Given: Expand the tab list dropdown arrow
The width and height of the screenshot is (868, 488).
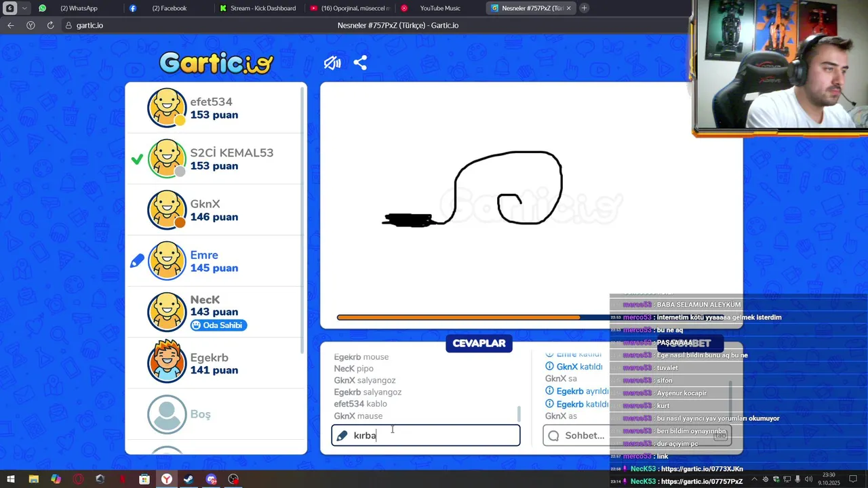Looking at the screenshot, I should click(x=25, y=8).
